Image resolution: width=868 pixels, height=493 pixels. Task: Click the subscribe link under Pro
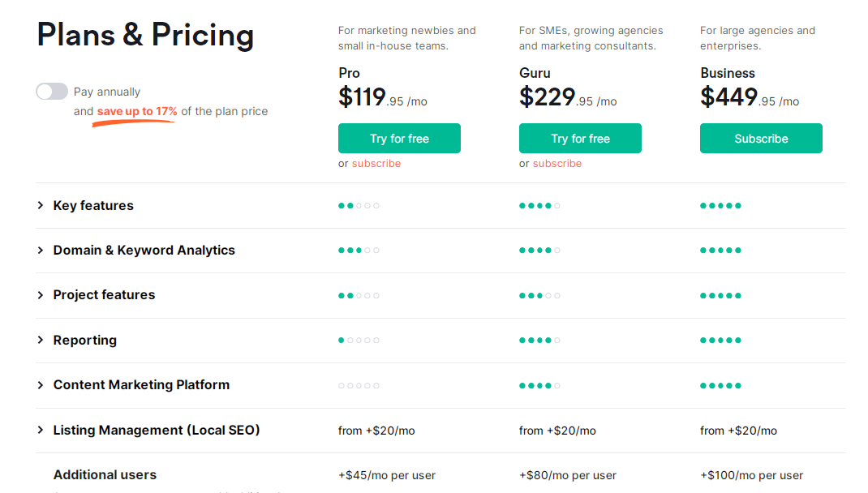(376, 164)
